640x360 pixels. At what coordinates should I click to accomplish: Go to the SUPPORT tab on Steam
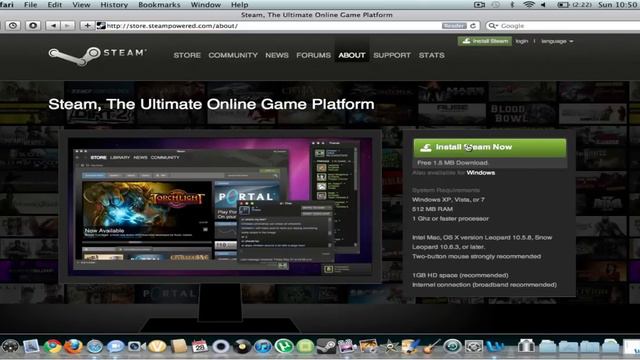(392, 55)
